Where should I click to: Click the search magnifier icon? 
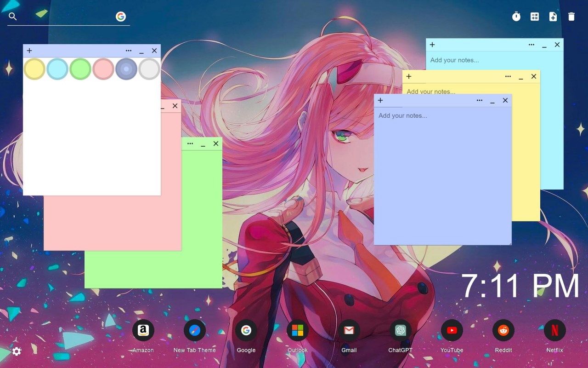(x=13, y=17)
